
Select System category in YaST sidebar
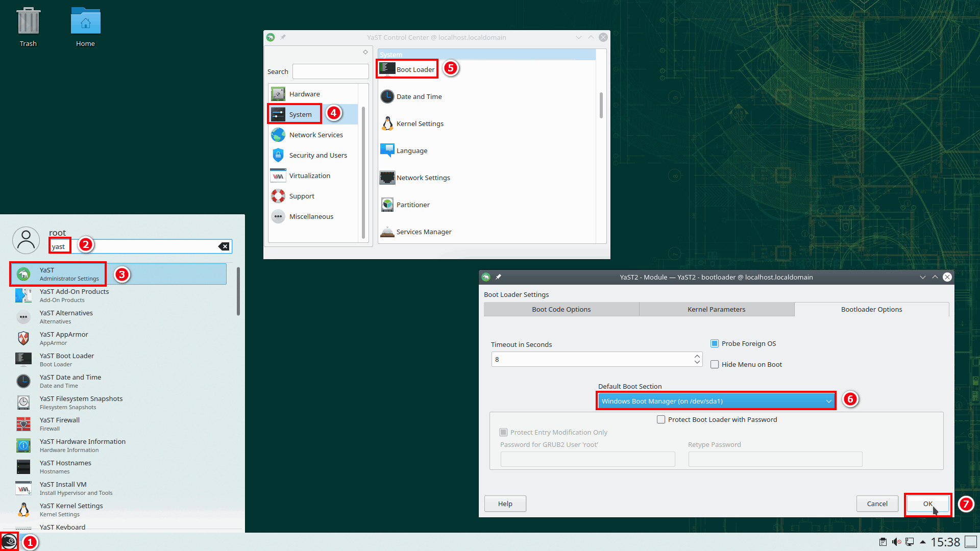(313, 114)
